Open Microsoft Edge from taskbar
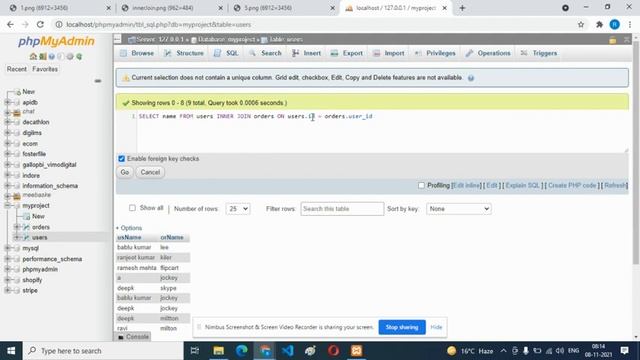This screenshot has height=360, width=640. pos(242,351)
